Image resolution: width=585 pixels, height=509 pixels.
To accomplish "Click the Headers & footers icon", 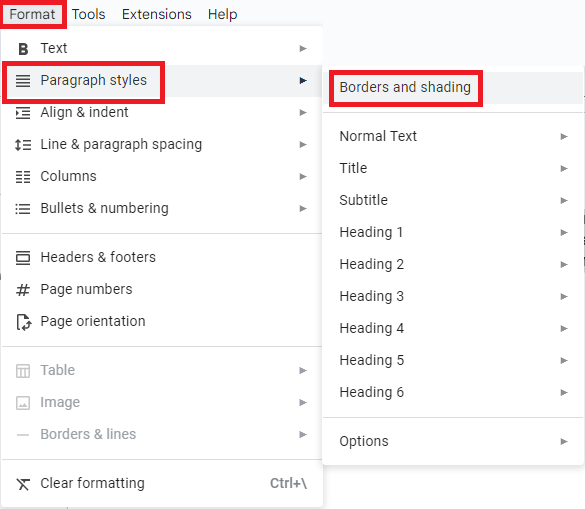I will click(23, 257).
